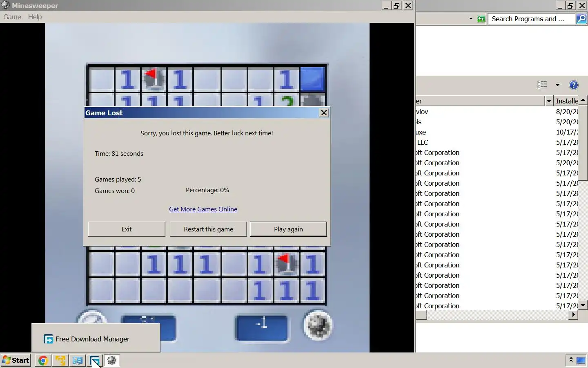Open the Help menu
The width and height of the screenshot is (588, 368).
click(35, 17)
